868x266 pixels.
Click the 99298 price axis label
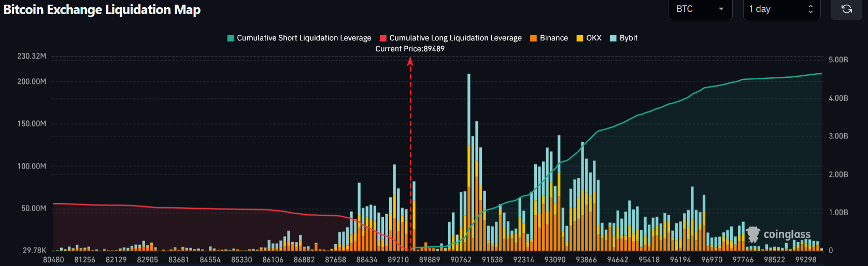(x=806, y=259)
